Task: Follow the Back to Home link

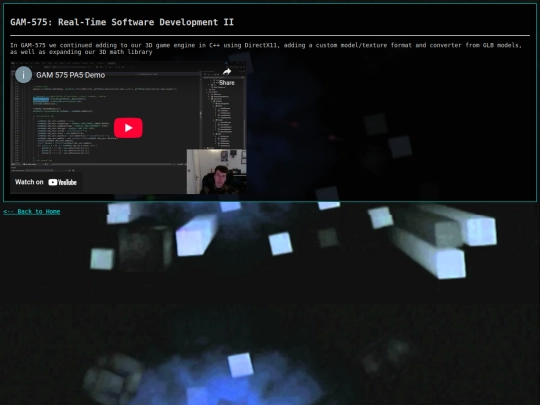Action: pos(32,211)
